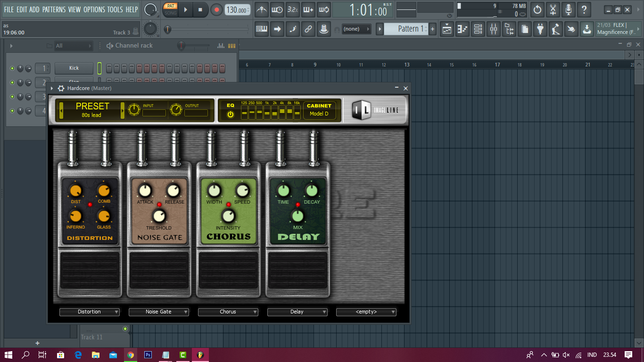Toggle the Distortion pedal red LED
Image resolution: width=644 pixels, height=362 pixels.
click(90, 204)
